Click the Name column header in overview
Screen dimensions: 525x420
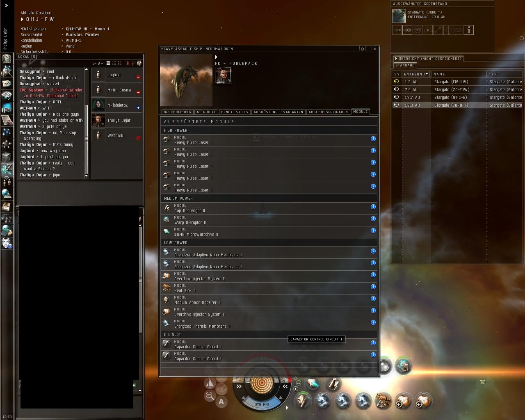pos(459,74)
